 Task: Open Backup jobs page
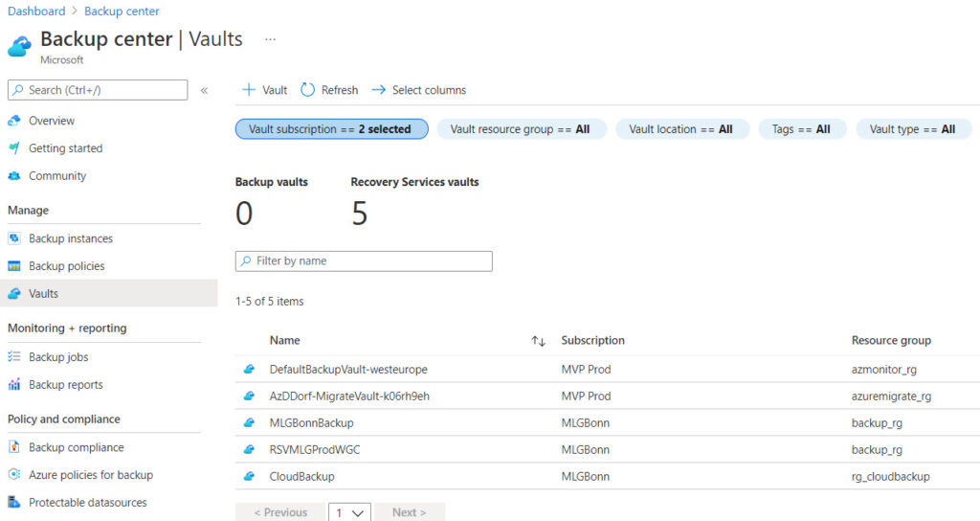(x=58, y=356)
